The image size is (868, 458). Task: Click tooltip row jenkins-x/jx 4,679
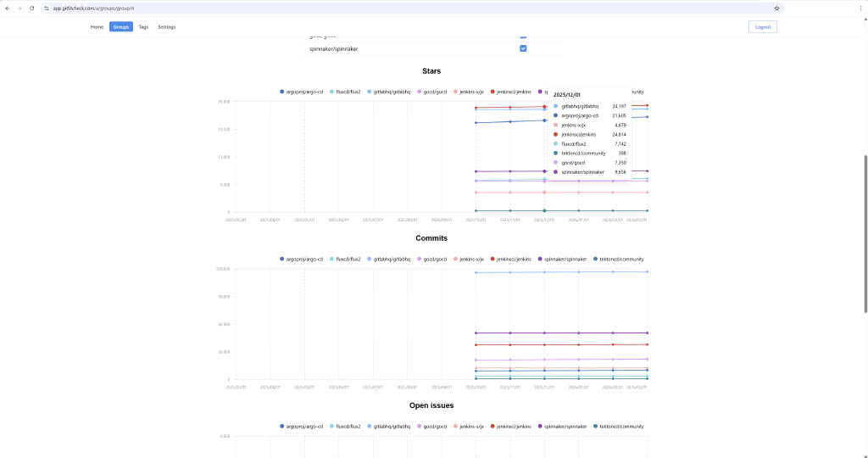590,126
